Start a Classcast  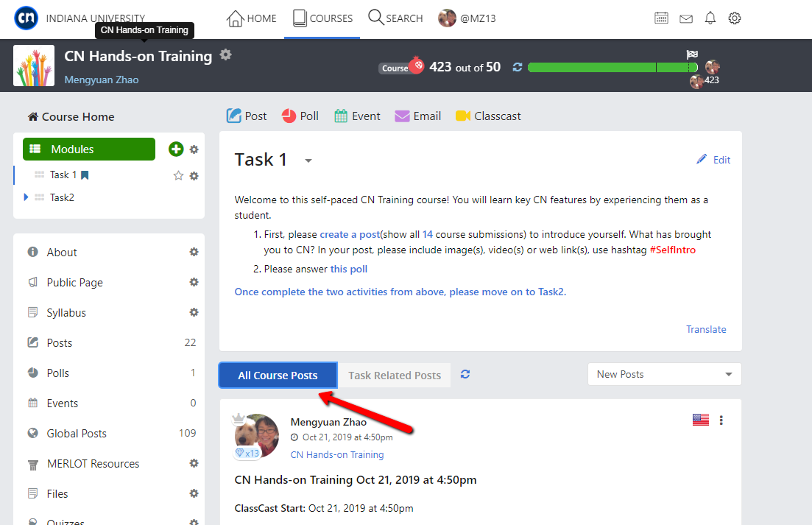488,116
